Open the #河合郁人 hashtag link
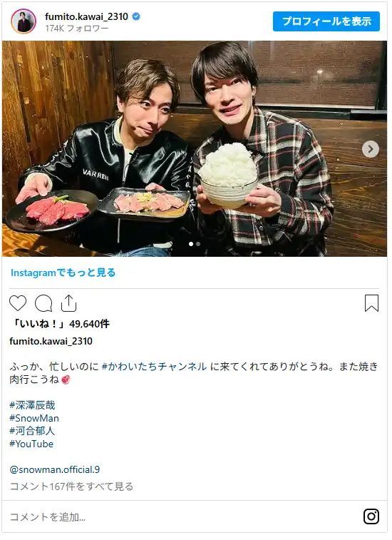This screenshot has width=392, height=540. point(32,431)
